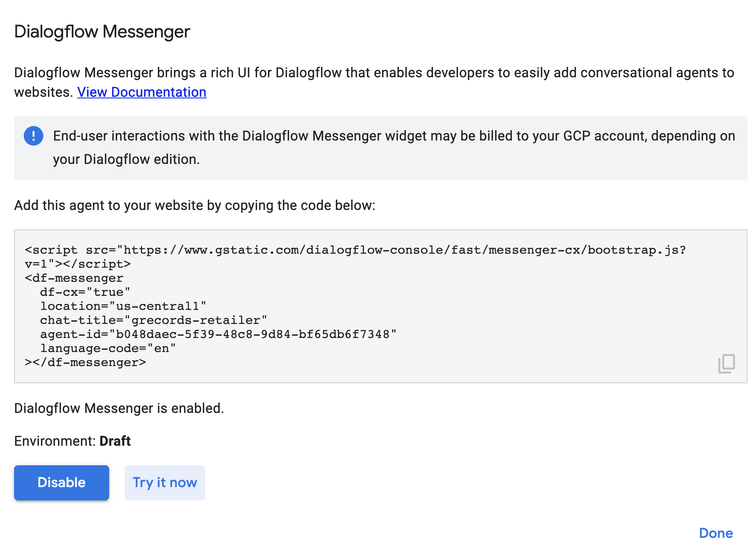The width and height of the screenshot is (756, 555).
Task: Click Done to close the dialog
Action: point(716,533)
